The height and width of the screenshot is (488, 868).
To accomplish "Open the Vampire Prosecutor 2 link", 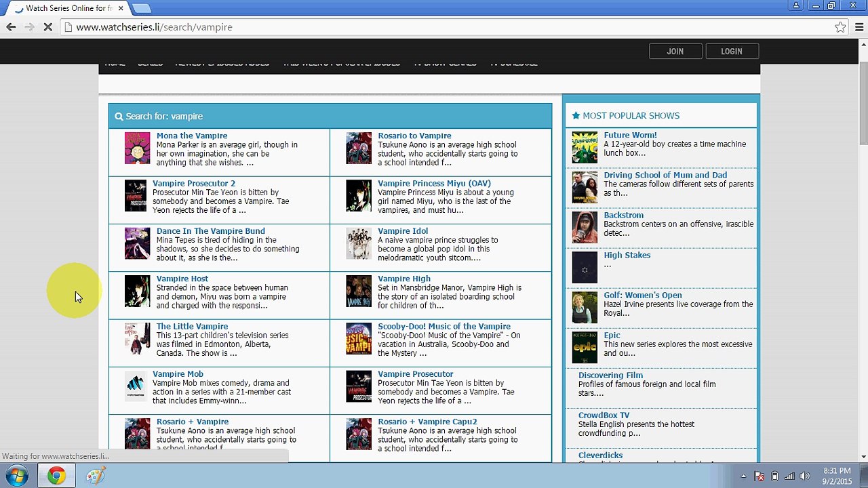I will pos(194,183).
